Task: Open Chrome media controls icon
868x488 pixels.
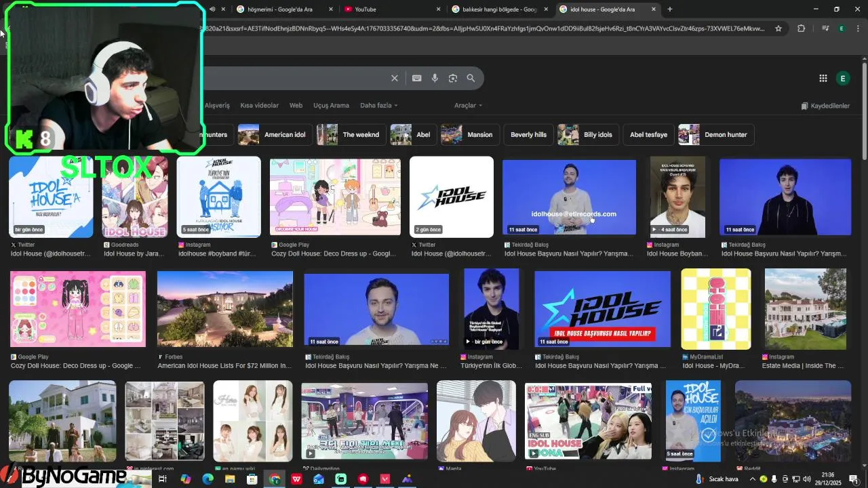Action: pos(825,28)
